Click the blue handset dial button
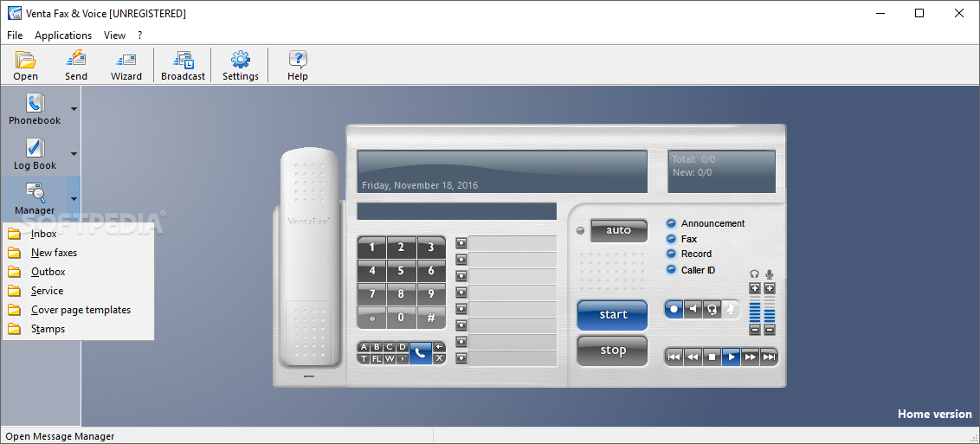This screenshot has width=980, height=444. tap(421, 353)
